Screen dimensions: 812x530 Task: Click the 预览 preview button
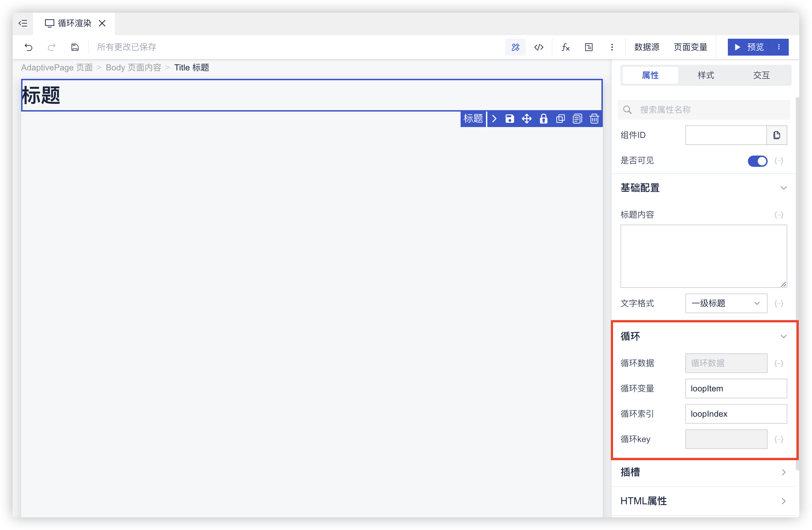point(749,47)
